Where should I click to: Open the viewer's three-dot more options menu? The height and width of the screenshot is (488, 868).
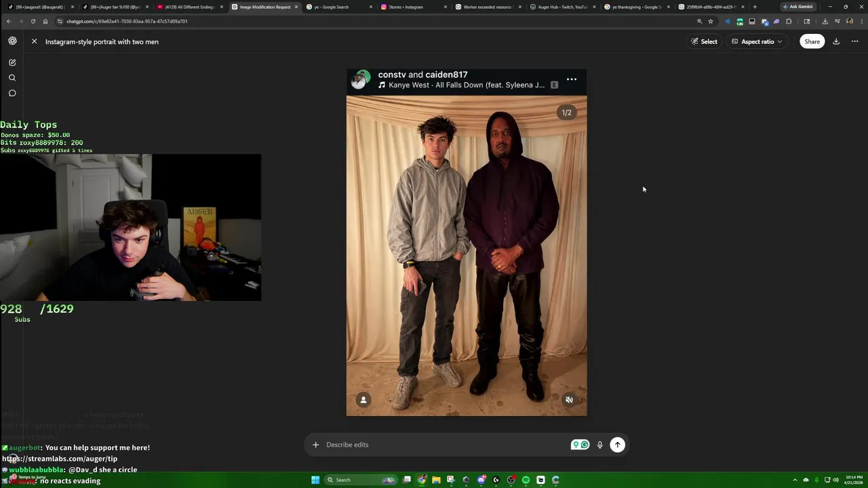[x=854, y=41]
